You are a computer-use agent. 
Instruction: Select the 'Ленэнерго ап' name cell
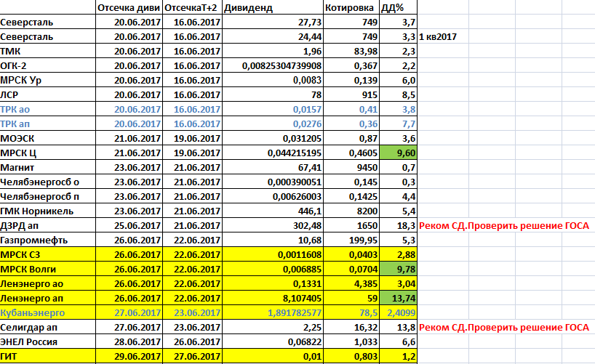[48, 298]
